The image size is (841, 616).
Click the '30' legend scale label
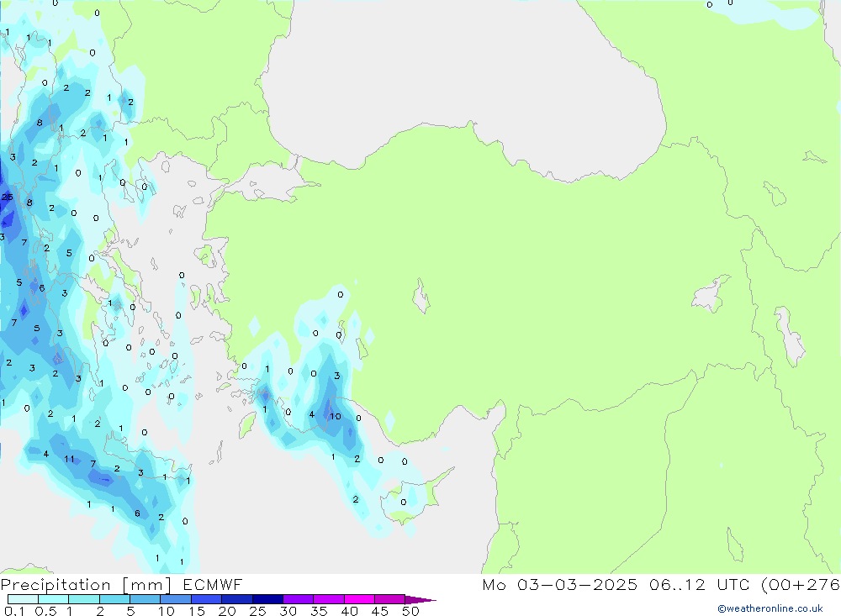[x=288, y=611]
